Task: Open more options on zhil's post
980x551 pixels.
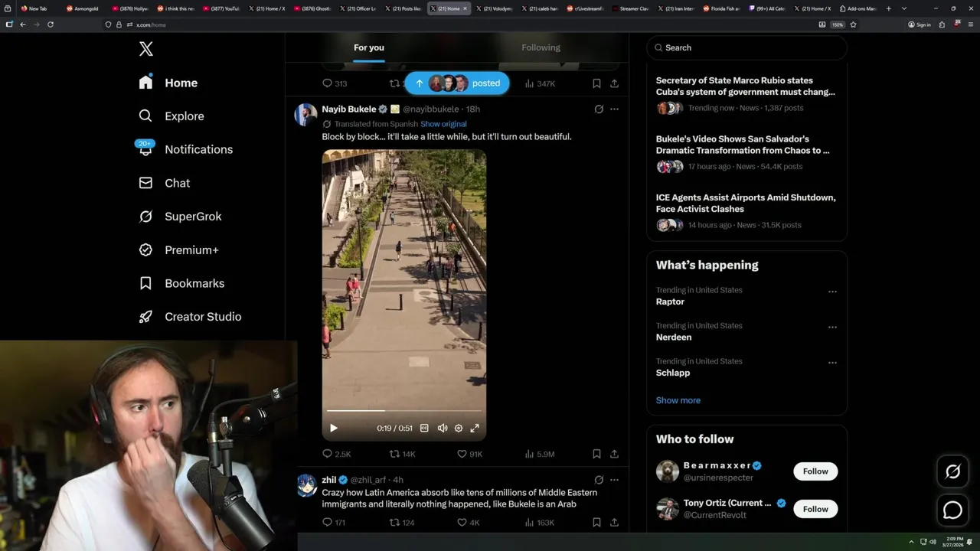Action: tap(614, 480)
